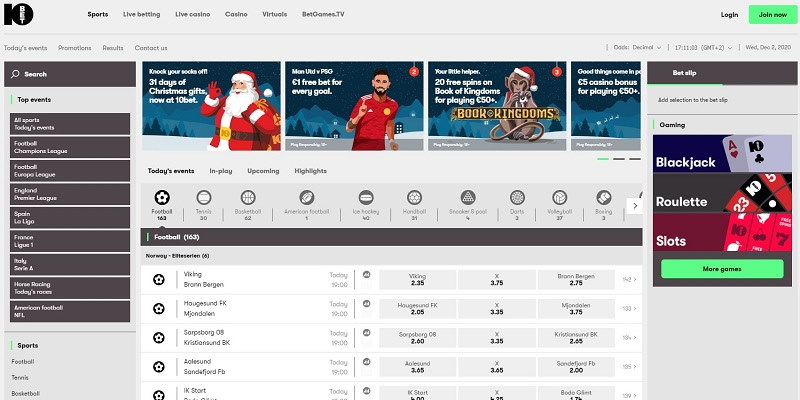Open stats icon for Viking match

click(366, 274)
